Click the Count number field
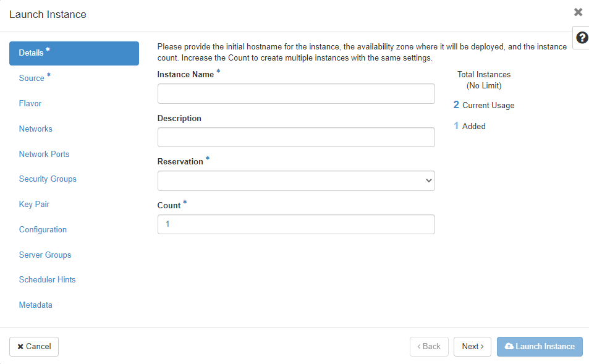This screenshot has width=589, height=364. coord(296,224)
